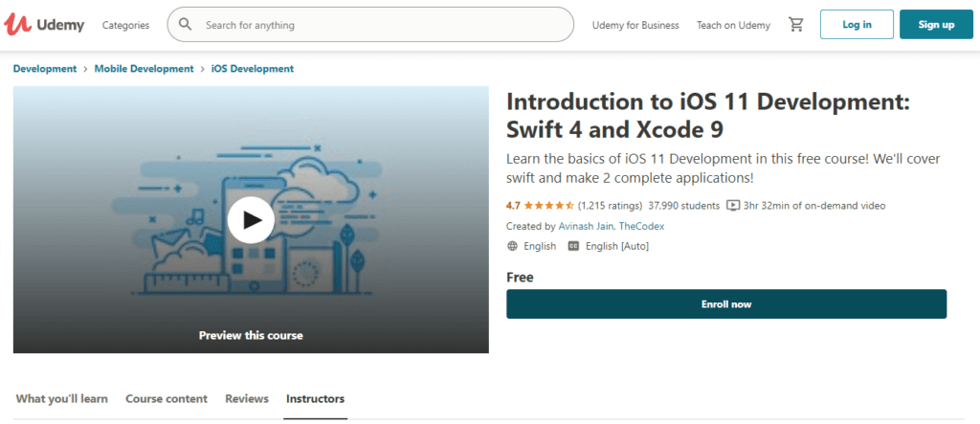Go to Mobile Development breadcrumb
Image resolution: width=980 pixels, height=424 pixels.
tap(144, 69)
